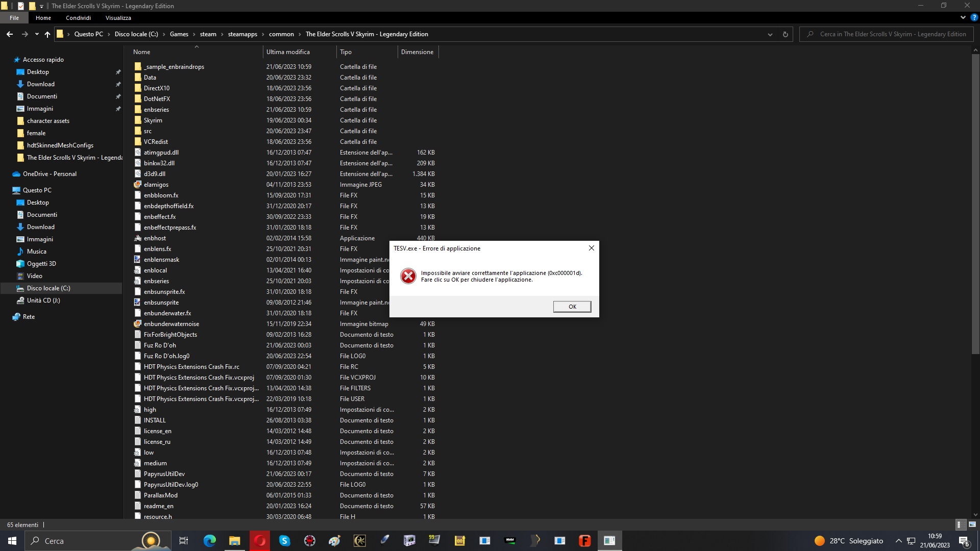Select the file 'ParallaxMod'

[161, 495]
